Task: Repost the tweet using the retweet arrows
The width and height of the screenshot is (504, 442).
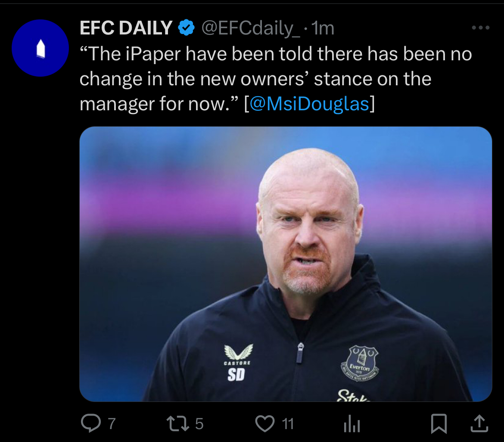Action: point(177,423)
